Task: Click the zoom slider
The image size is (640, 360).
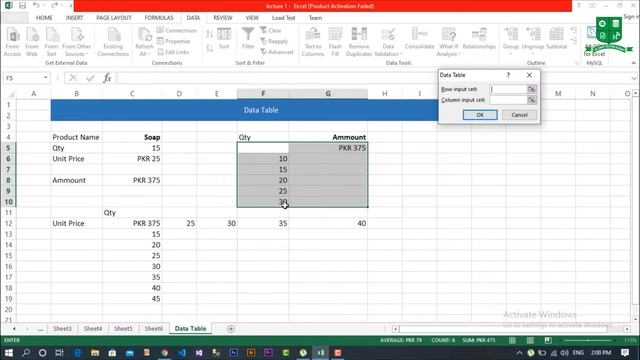Action: (588, 340)
